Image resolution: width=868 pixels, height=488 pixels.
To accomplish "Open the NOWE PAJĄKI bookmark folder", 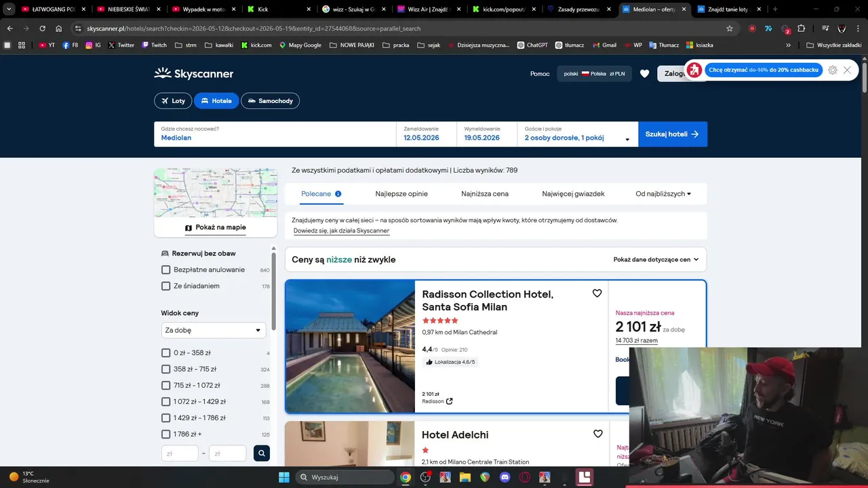I will (351, 45).
